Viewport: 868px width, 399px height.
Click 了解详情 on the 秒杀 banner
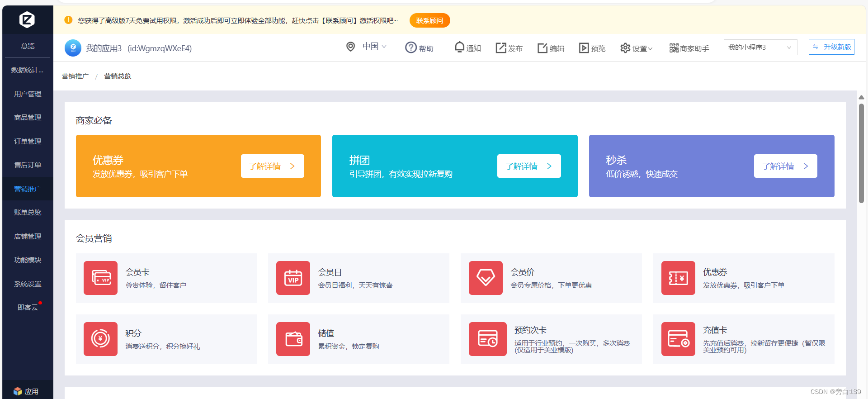pyautogui.click(x=785, y=166)
